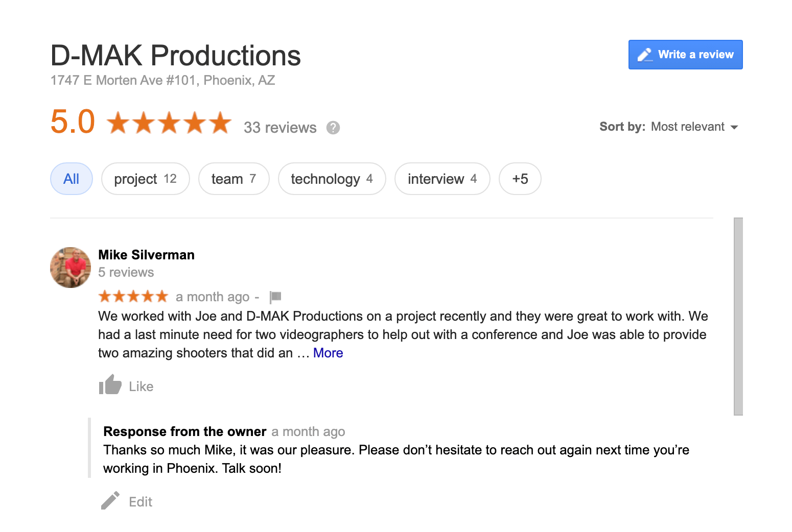
Task: Click the five orange stars overall rating
Action: click(x=169, y=123)
